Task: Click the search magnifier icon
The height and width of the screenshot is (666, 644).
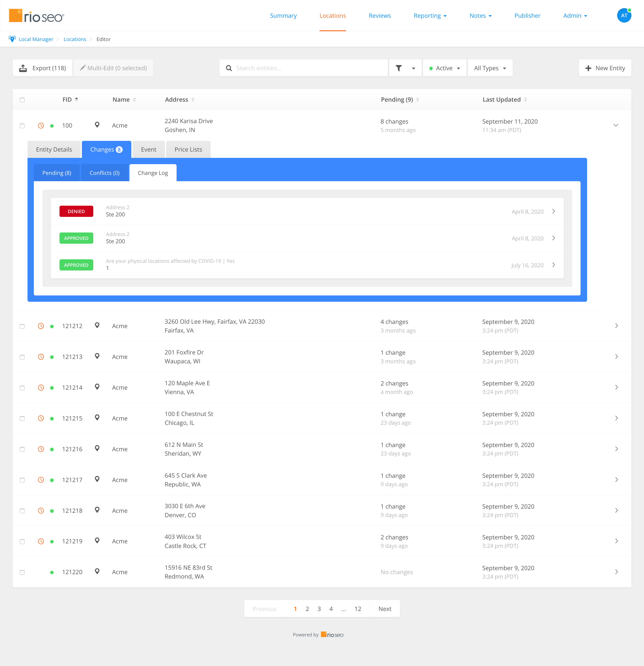Action: tap(229, 68)
